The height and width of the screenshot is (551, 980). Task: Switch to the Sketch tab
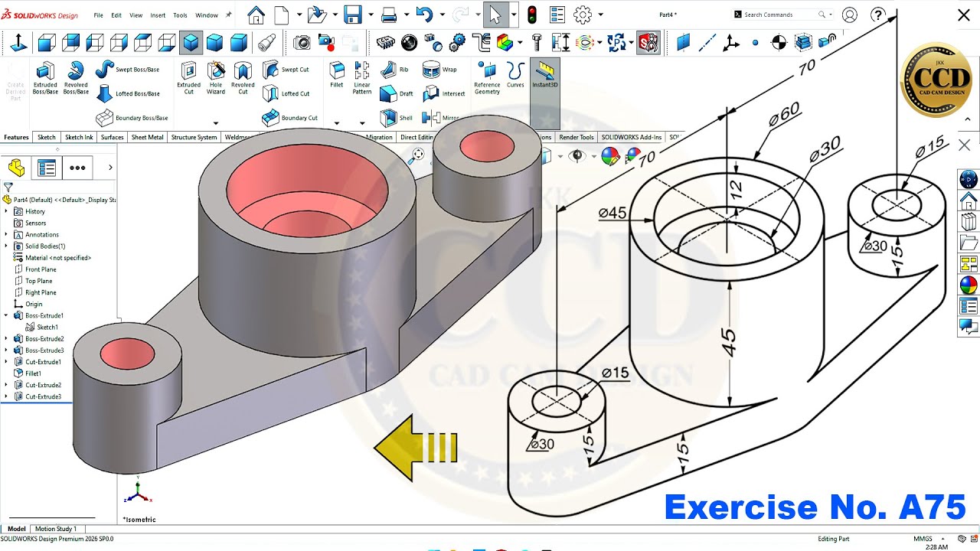click(47, 138)
